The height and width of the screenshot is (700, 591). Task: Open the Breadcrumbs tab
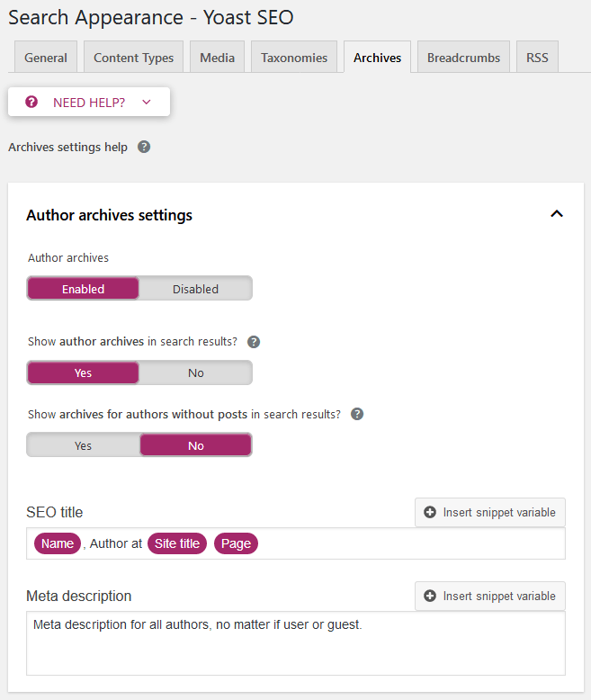click(463, 58)
